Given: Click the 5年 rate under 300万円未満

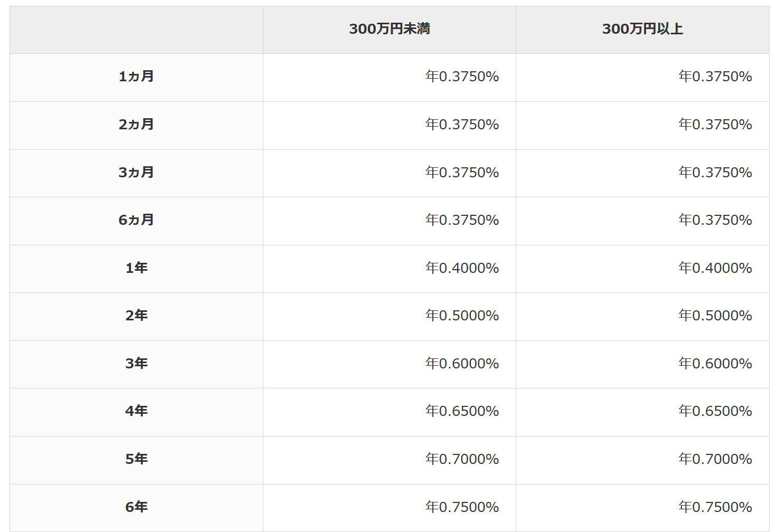Looking at the screenshot, I should (x=462, y=459).
